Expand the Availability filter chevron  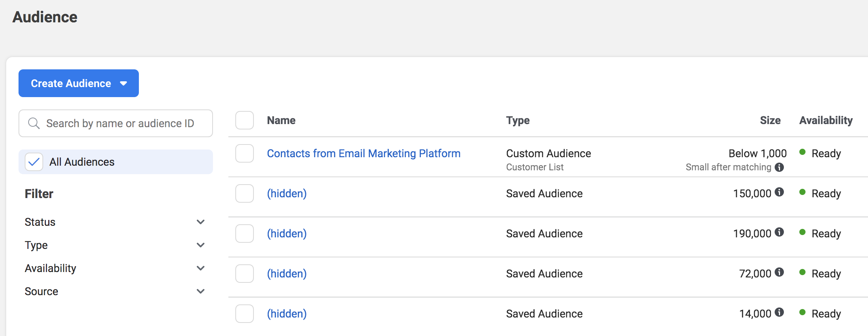coord(201,268)
